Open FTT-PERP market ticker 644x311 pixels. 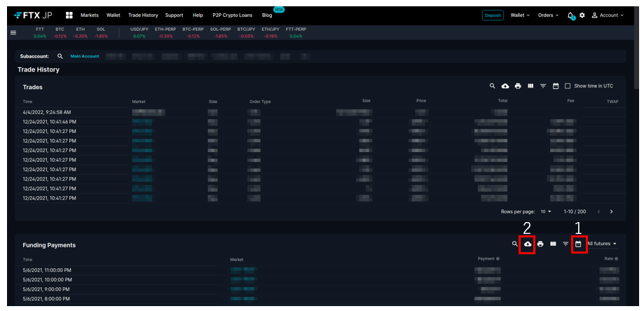click(x=296, y=32)
